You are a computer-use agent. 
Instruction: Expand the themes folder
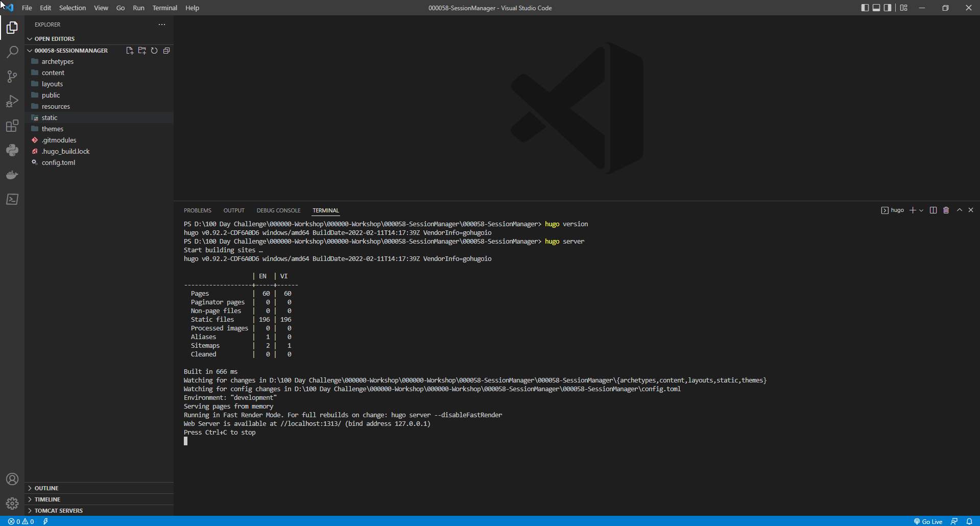tap(99, 129)
